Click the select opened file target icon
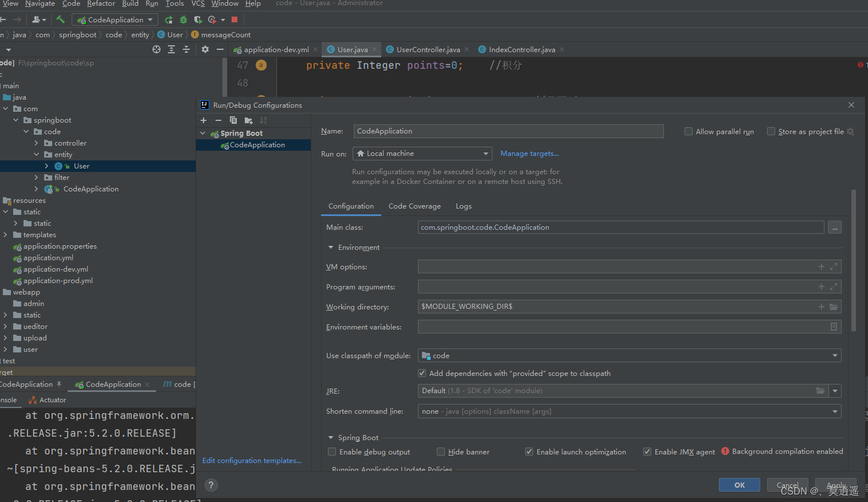Viewport: 868px width, 502px height. tap(157, 50)
